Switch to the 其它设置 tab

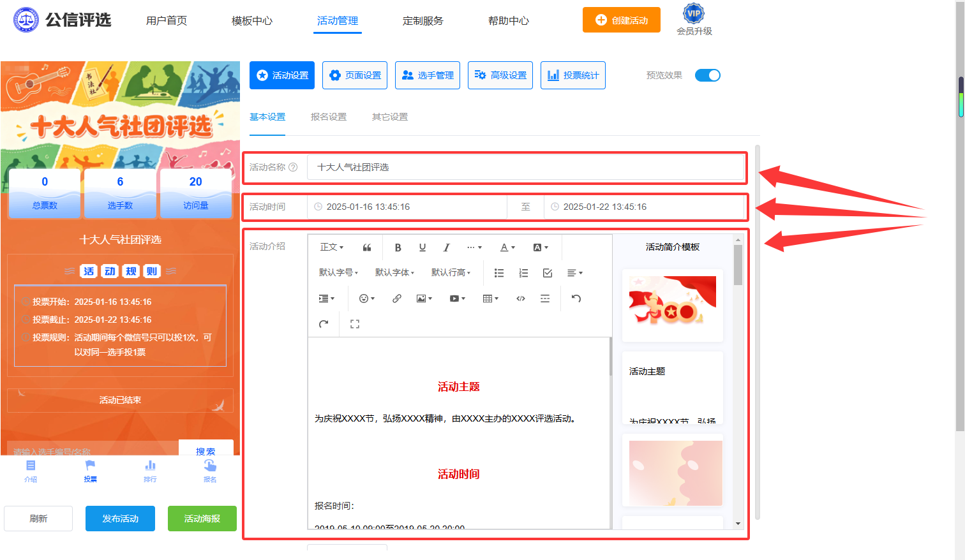pos(390,117)
